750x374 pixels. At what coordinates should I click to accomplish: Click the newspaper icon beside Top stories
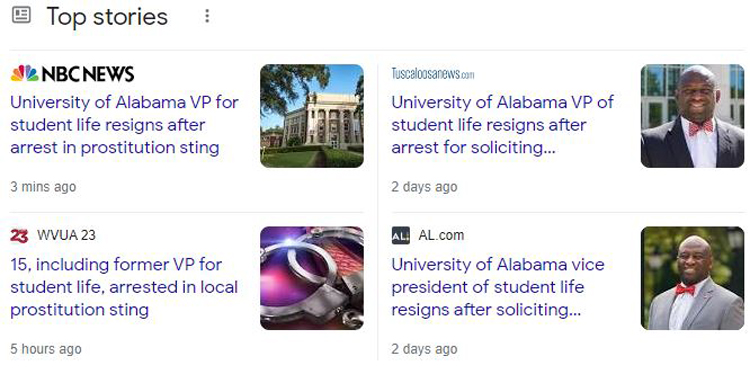[x=21, y=15]
